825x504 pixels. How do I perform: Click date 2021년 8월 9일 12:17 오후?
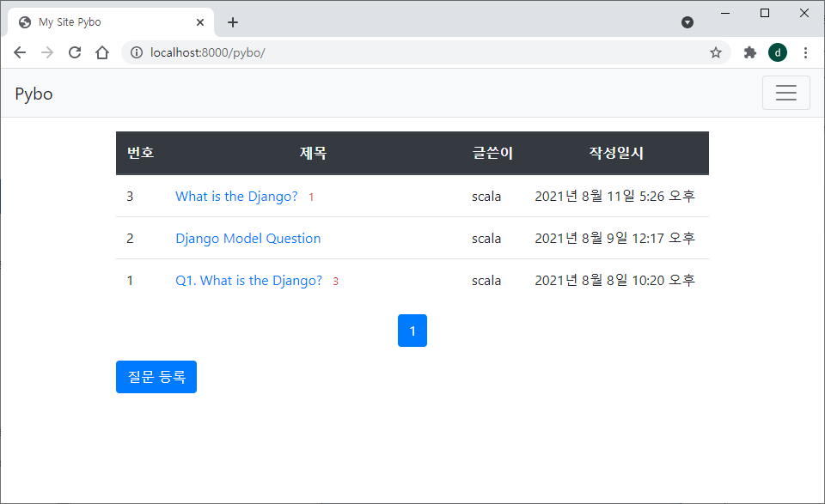click(615, 238)
